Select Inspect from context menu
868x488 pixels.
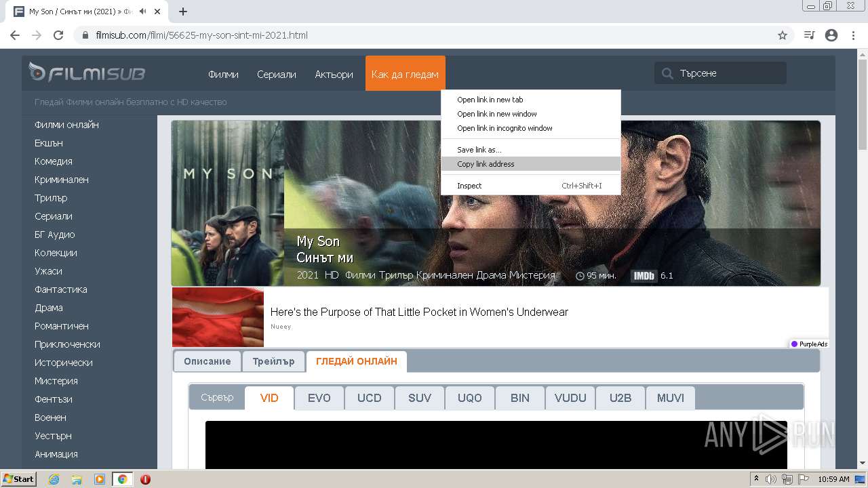pyautogui.click(x=531, y=186)
